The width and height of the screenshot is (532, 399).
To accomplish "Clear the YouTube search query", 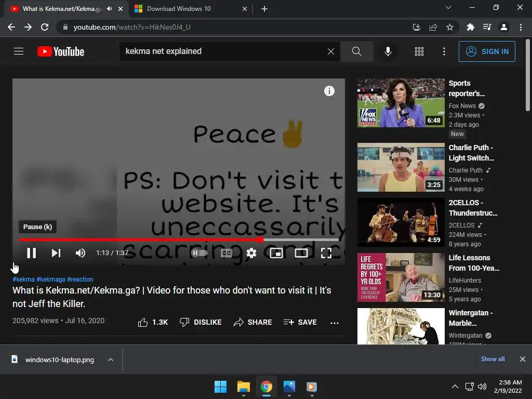I will coord(331,51).
